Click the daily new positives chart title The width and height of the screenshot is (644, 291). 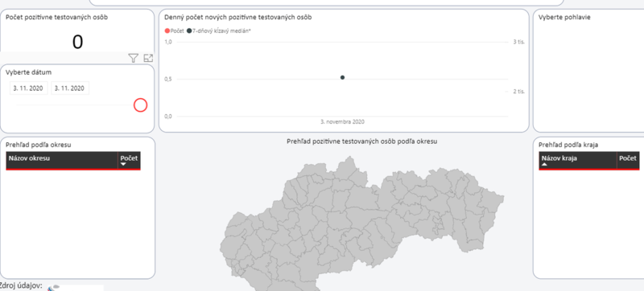point(237,17)
